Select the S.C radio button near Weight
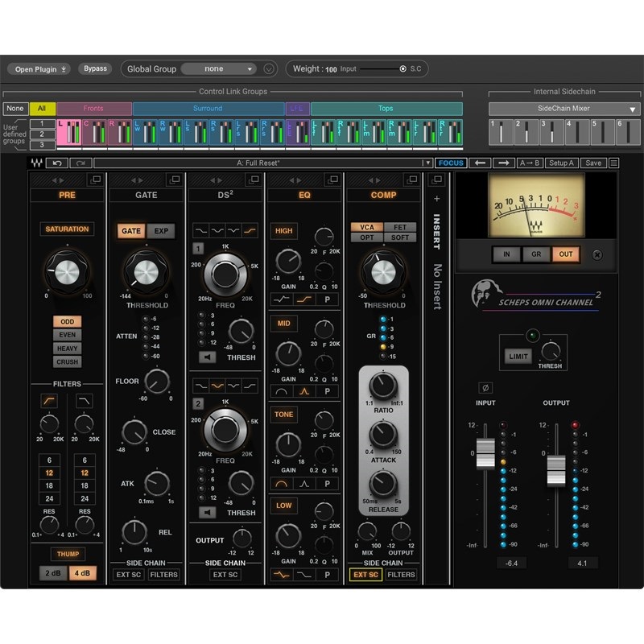 [403, 69]
